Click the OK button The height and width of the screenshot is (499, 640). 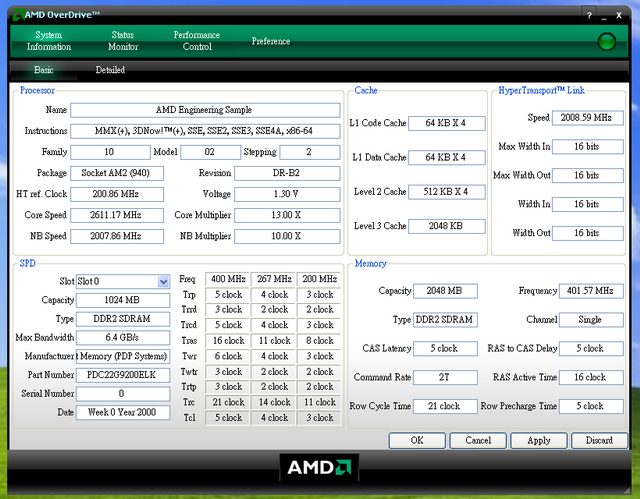417,440
